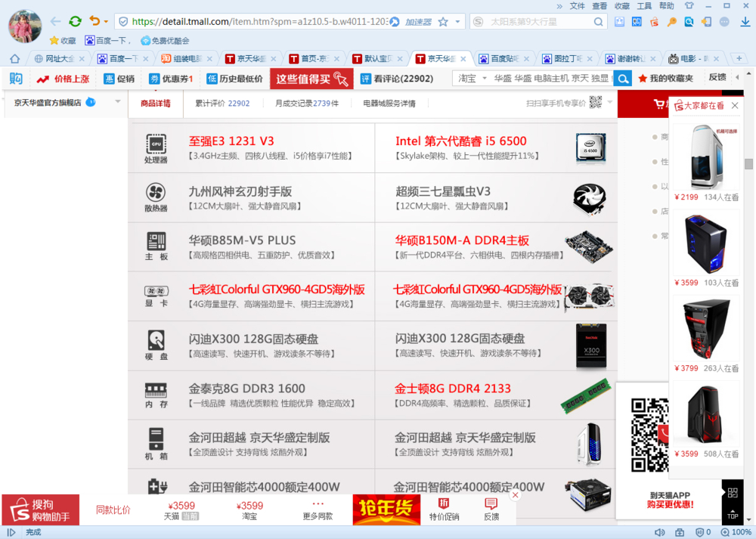Open the ad-block shield icon in status bar
The width and height of the screenshot is (756, 539).
tap(699, 532)
